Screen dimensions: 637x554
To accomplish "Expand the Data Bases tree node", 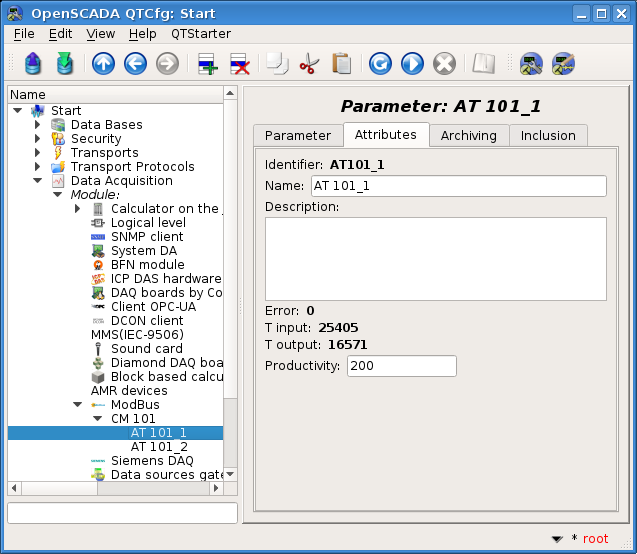I will point(37,125).
